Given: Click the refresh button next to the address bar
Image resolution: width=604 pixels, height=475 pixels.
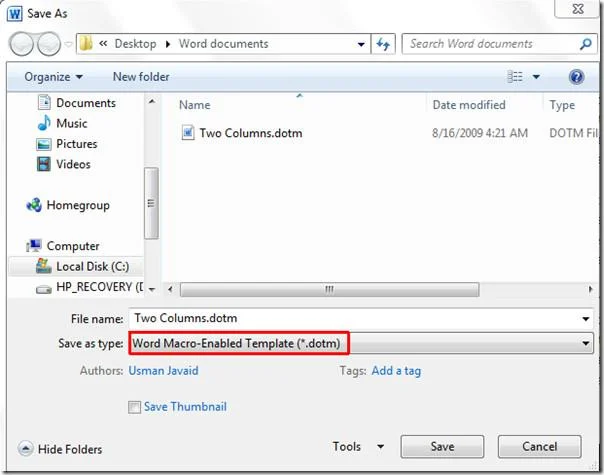Looking at the screenshot, I should (x=383, y=44).
